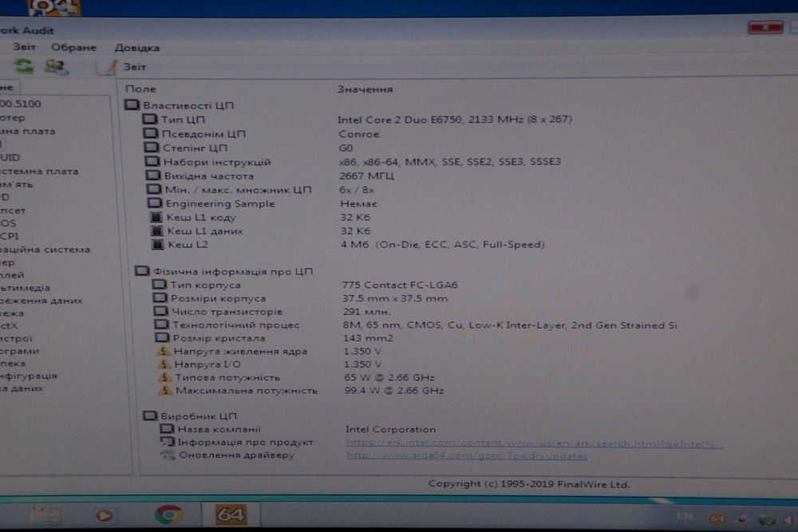This screenshot has width=798, height=532.
Task: Select 'аційна система' item in left tree
Action: tap(45, 250)
